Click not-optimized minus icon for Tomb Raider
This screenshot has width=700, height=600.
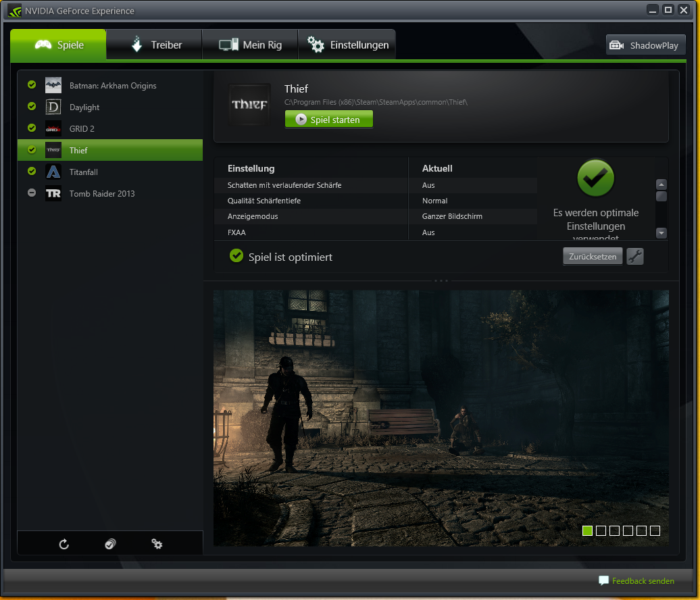32,193
